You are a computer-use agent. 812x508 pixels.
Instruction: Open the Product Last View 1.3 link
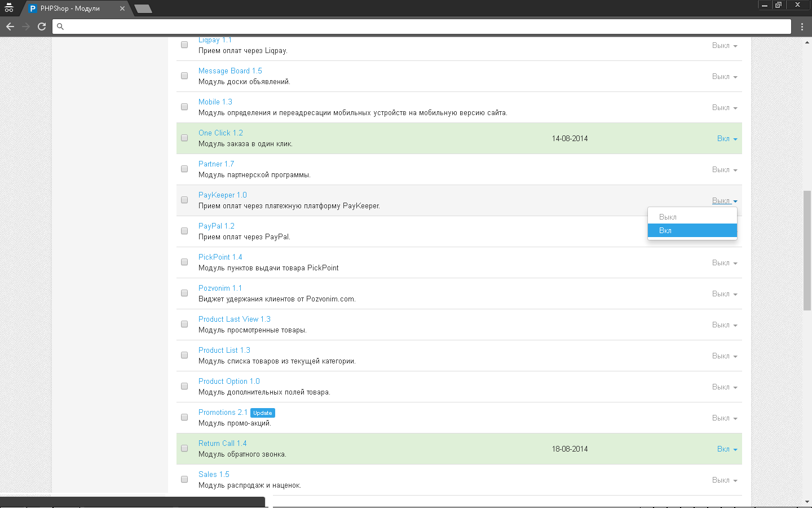(234, 319)
